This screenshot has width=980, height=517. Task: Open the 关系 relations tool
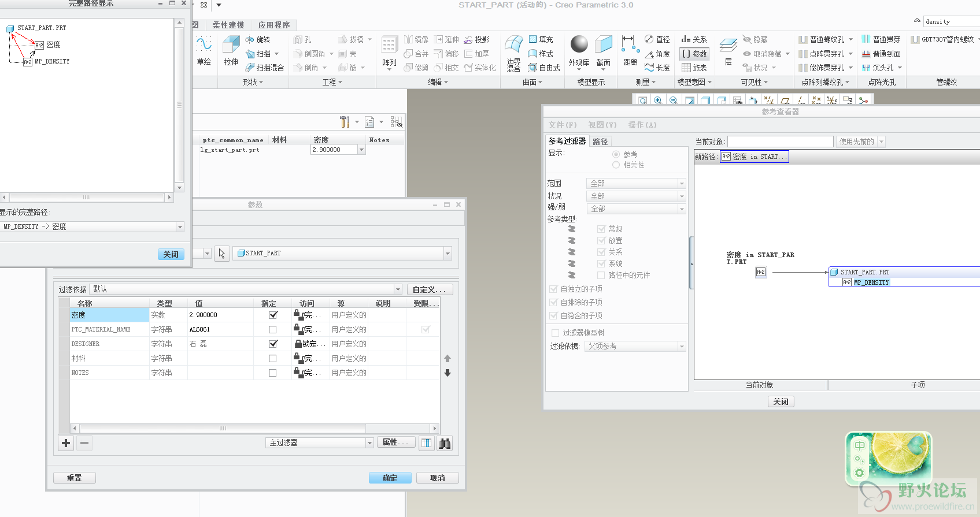coord(694,39)
